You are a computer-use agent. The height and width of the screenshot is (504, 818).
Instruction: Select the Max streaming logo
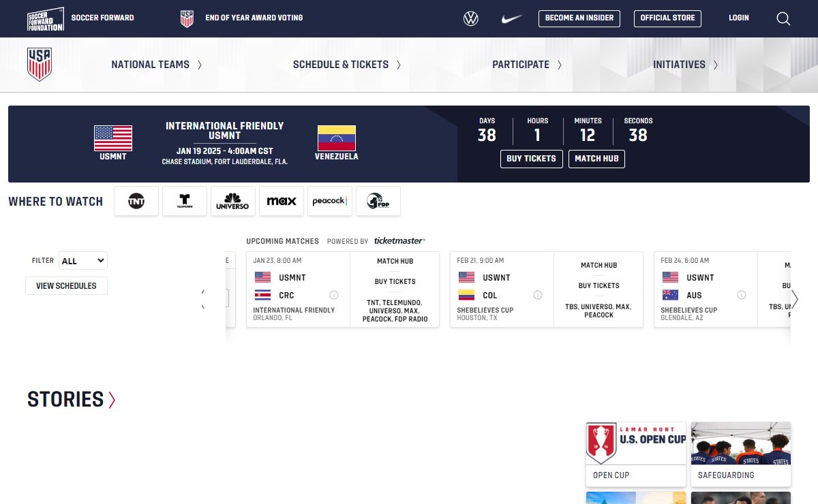click(x=282, y=201)
